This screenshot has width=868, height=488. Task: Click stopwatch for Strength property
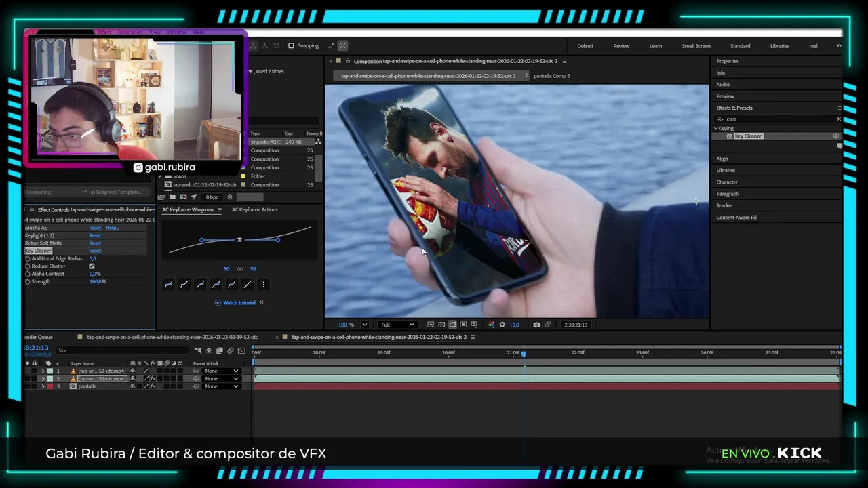[28, 281]
